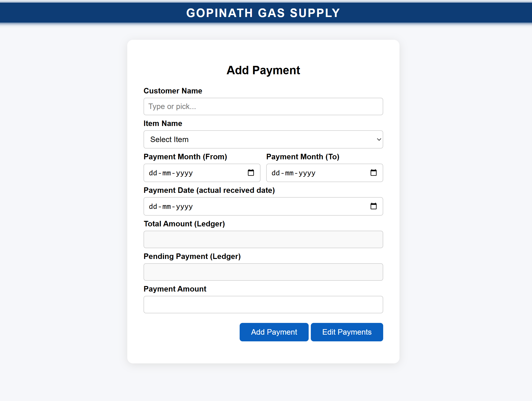Click the Payment Month (From) label
Viewport: 532px width, 401px height.
click(185, 157)
